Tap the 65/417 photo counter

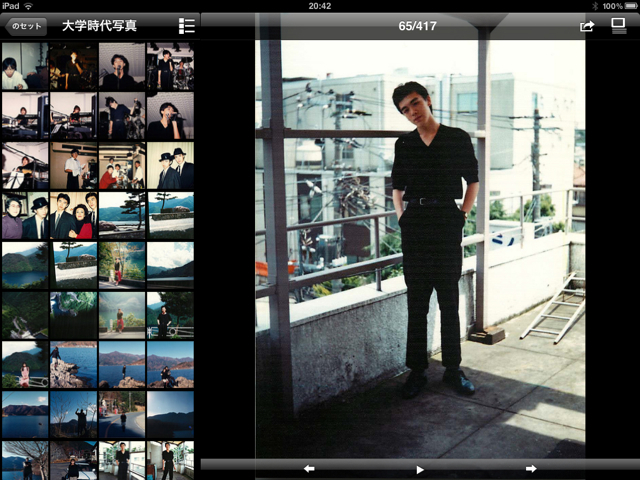[x=419, y=26]
